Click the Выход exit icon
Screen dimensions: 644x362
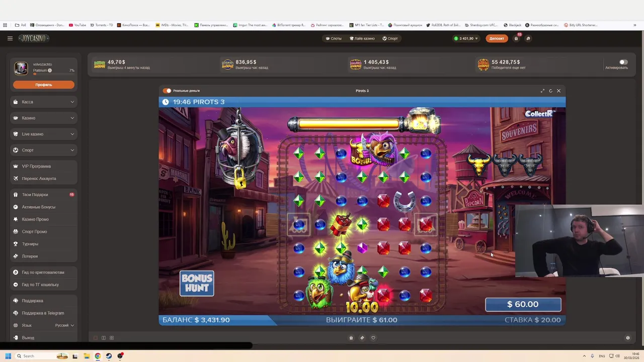pyautogui.click(x=16, y=338)
